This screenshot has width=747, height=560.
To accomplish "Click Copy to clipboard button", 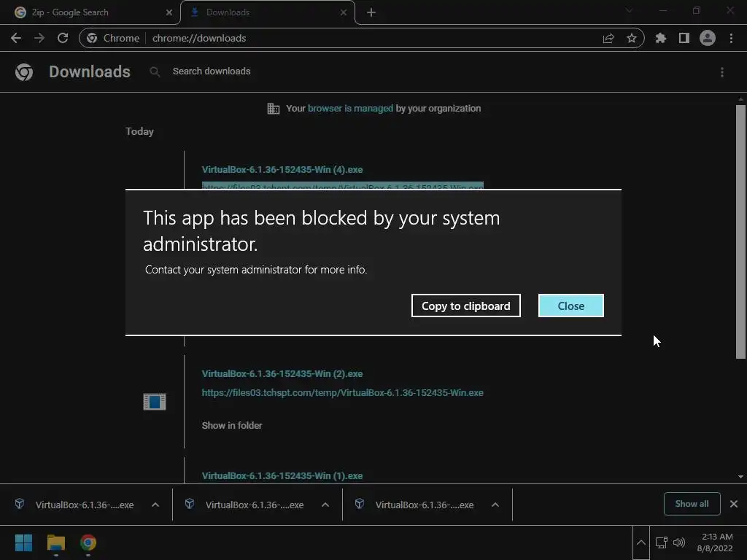I will click(466, 306).
